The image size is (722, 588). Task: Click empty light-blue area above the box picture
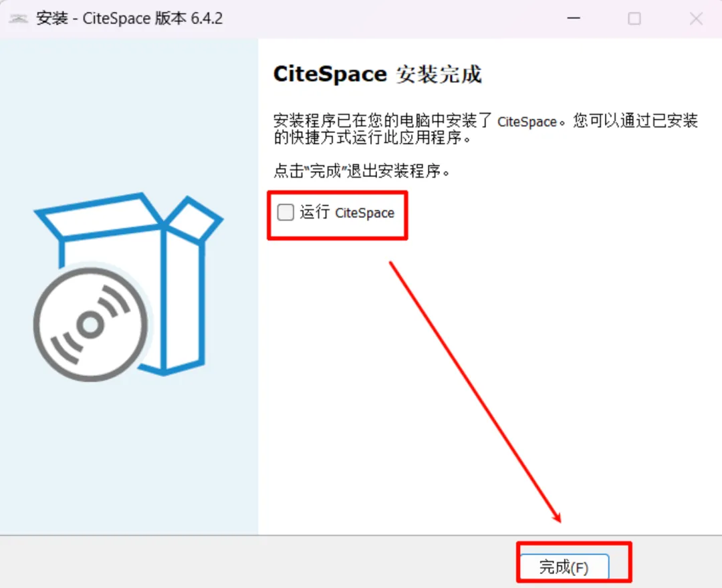tap(129, 115)
